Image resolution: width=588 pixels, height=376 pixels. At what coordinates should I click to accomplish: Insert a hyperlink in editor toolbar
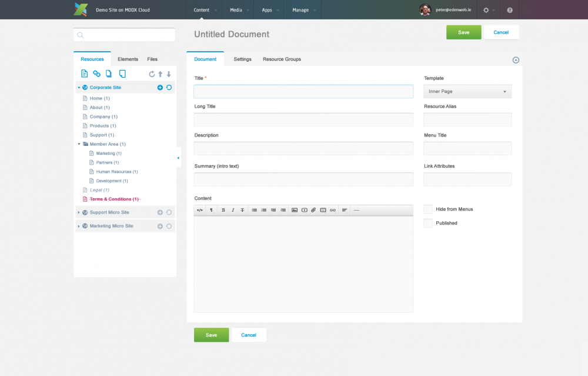[333, 210]
